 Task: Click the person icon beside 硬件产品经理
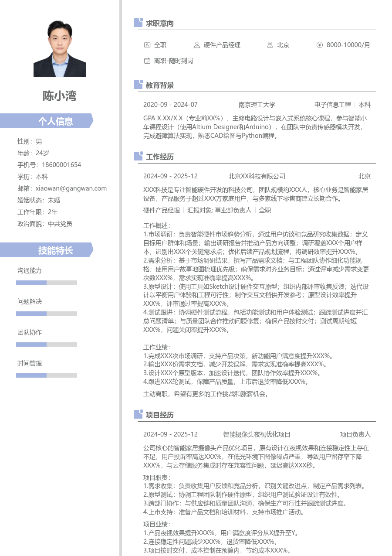pyautogui.click(x=197, y=45)
